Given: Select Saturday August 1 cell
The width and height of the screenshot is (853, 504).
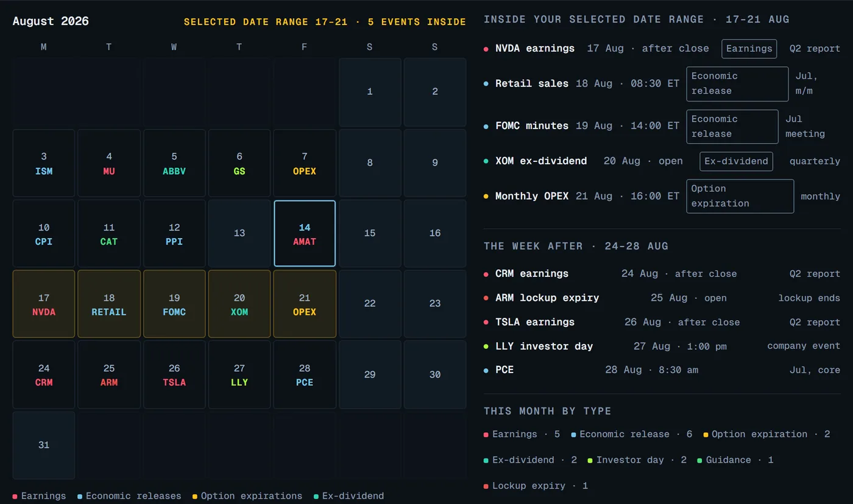Looking at the screenshot, I should (x=370, y=92).
